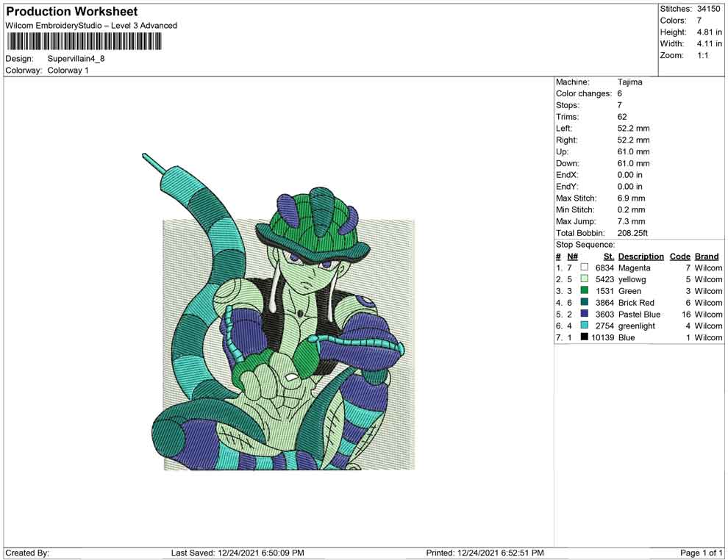Select the "Brick Red" description text

(x=636, y=303)
